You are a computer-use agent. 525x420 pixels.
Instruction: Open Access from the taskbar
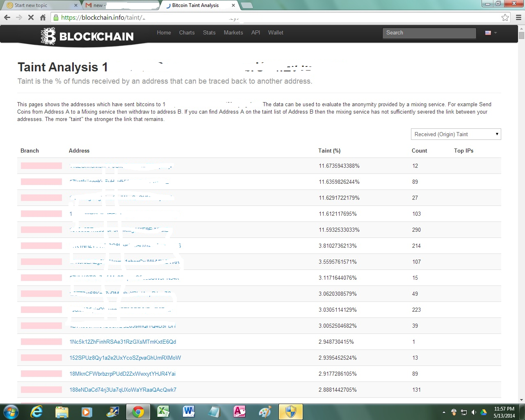240,412
